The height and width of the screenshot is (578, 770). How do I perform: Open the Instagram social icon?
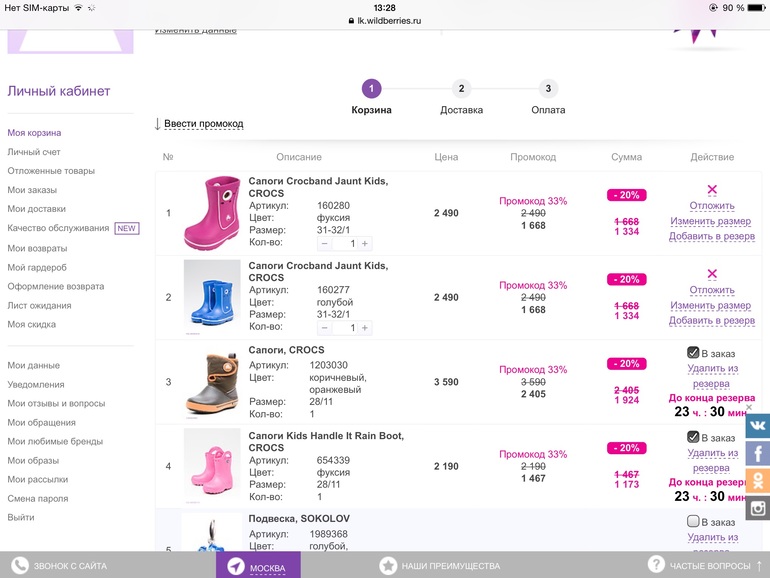[758, 508]
